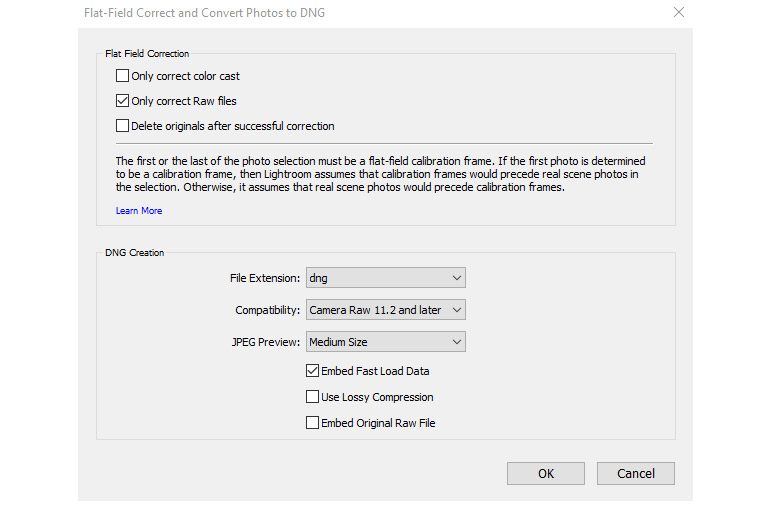Open the JPEG Preview Medium Size dropdown
The height and width of the screenshot is (517, 770).
click(384, 342)
